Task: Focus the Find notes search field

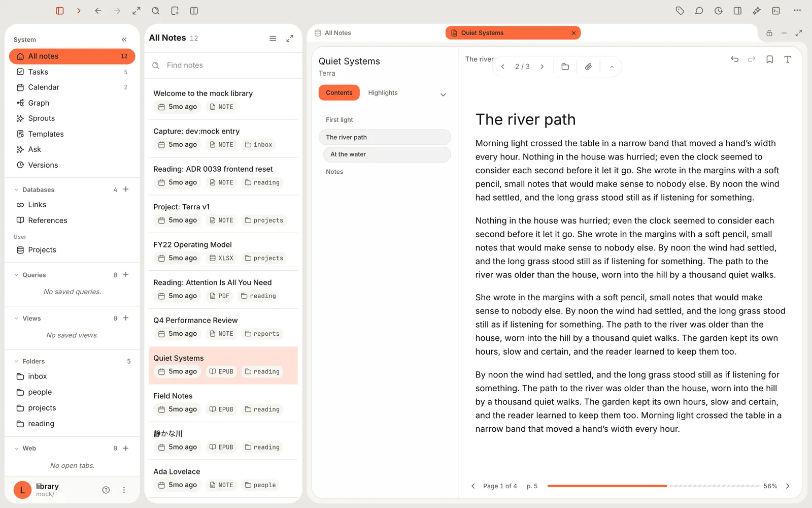Action: (x=223, y=66)
